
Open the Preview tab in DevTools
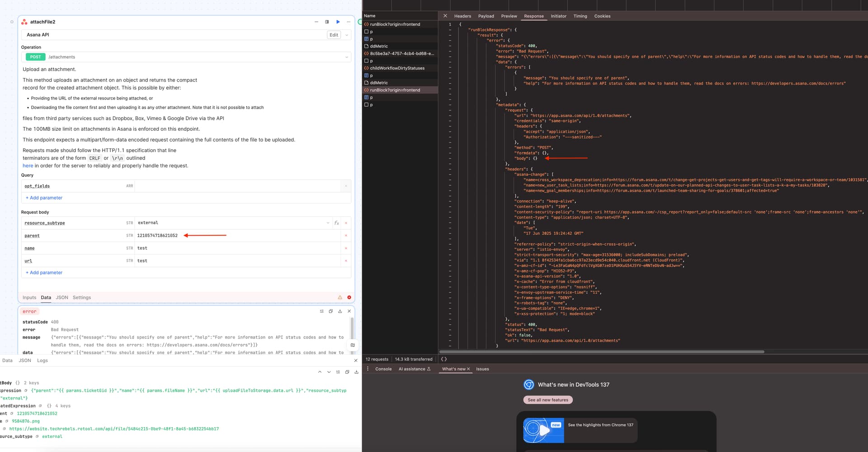coord(509,16)
